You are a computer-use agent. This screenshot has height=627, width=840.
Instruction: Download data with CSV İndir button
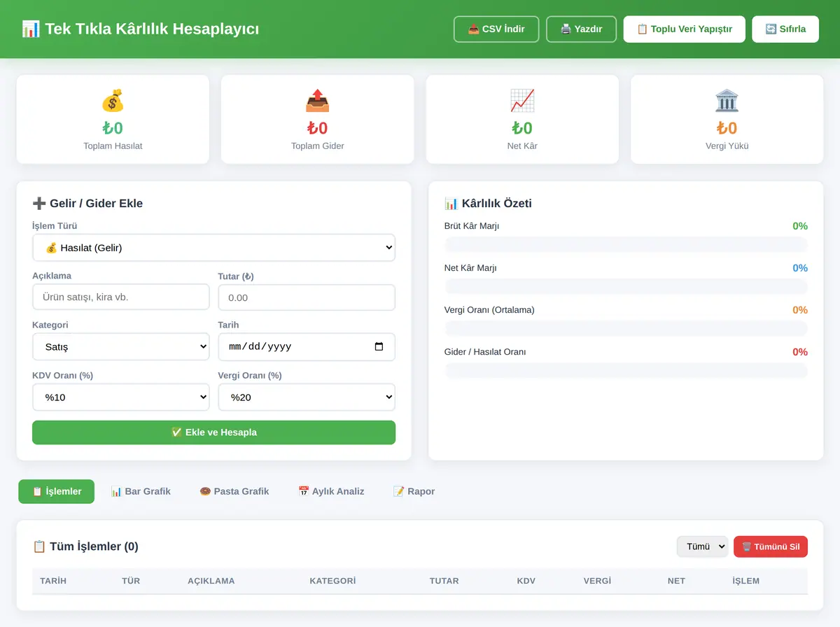[496, 29]
